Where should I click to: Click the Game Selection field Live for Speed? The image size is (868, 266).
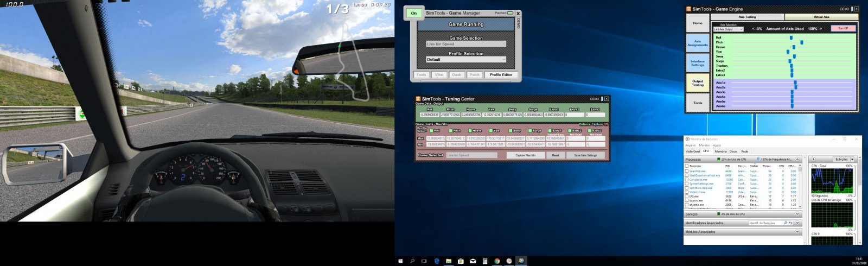466,44
